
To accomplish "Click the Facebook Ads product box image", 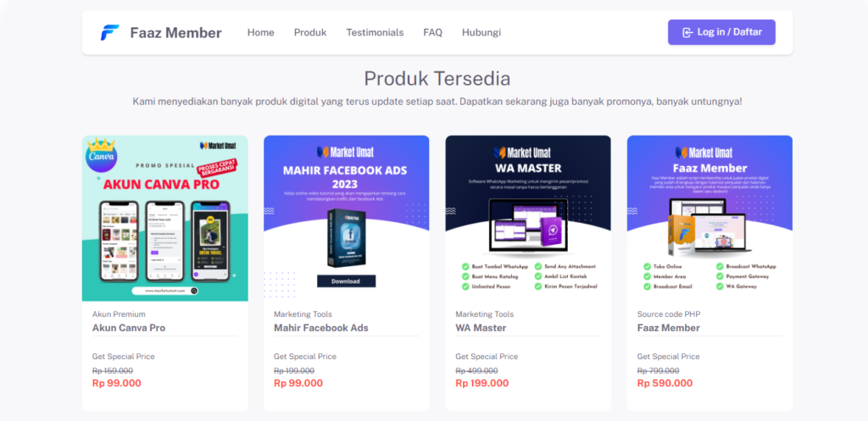I will [346, 238].
